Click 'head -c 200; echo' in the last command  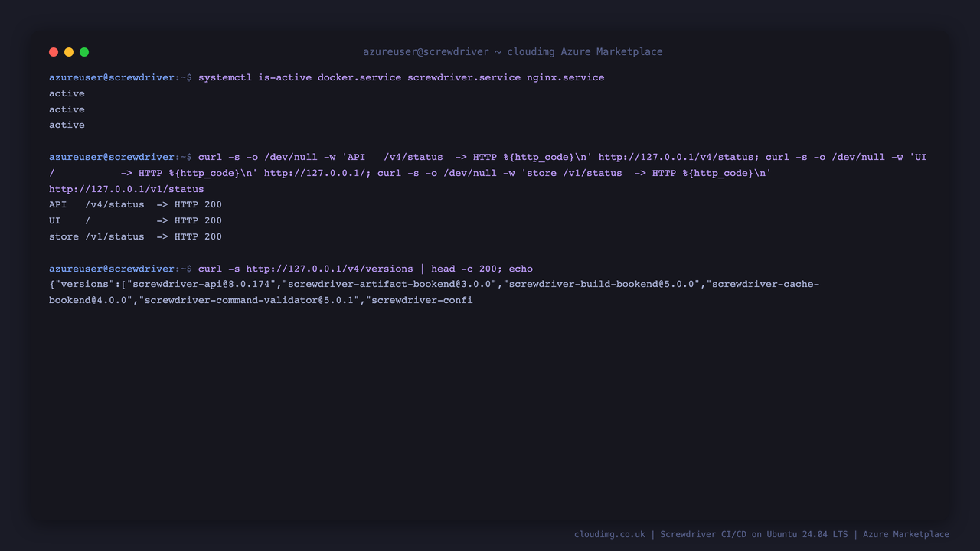pyautogui.click(x=482, y=269)
